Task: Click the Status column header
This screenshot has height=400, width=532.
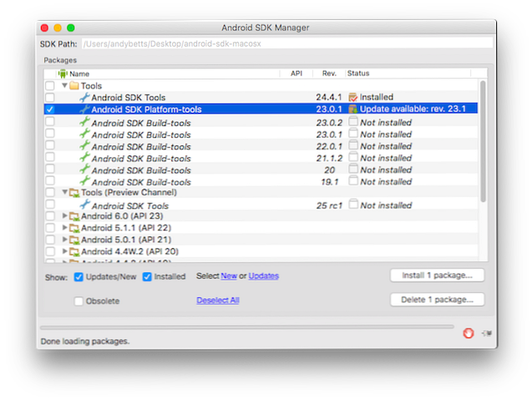Action: [358, 73]
